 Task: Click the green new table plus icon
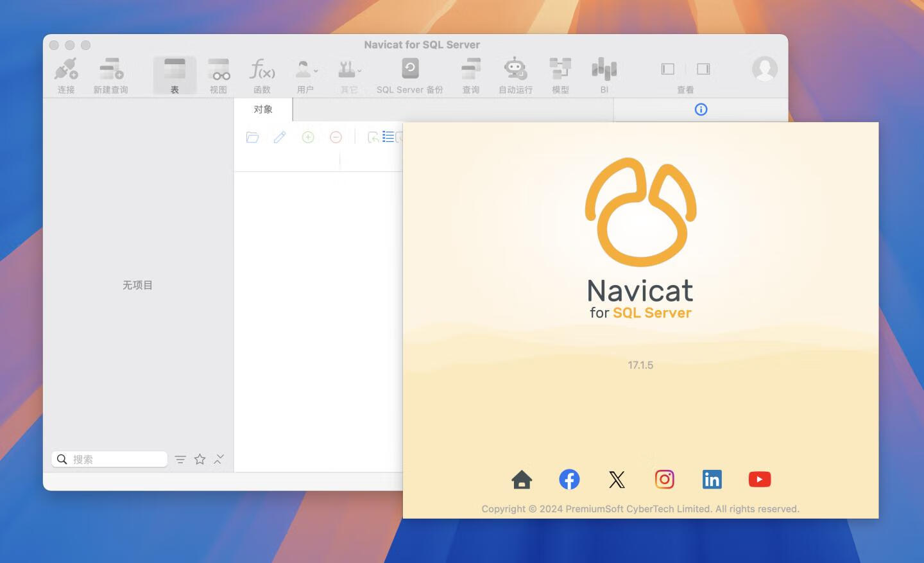[x=308, y=137]
